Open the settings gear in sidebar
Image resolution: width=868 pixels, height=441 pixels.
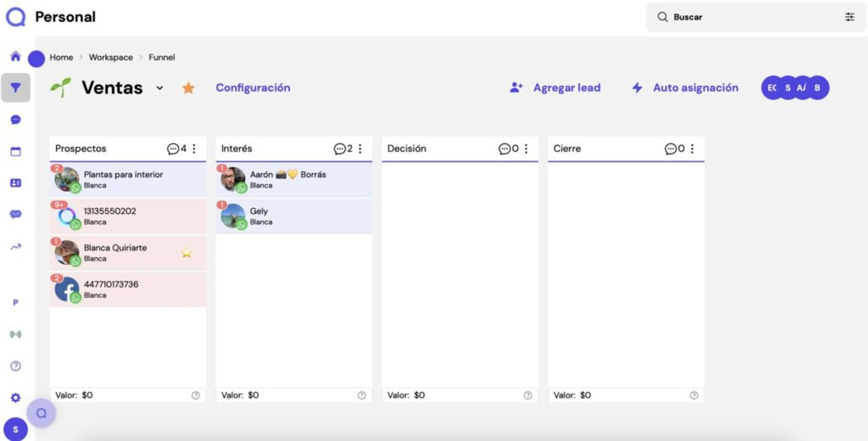16,398
